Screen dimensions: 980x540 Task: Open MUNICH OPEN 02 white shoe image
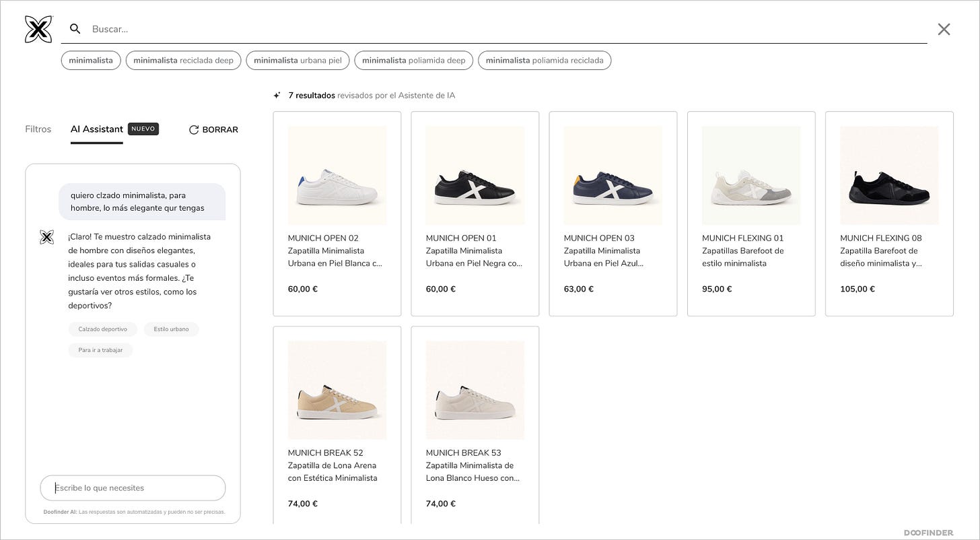click(337, 175)
